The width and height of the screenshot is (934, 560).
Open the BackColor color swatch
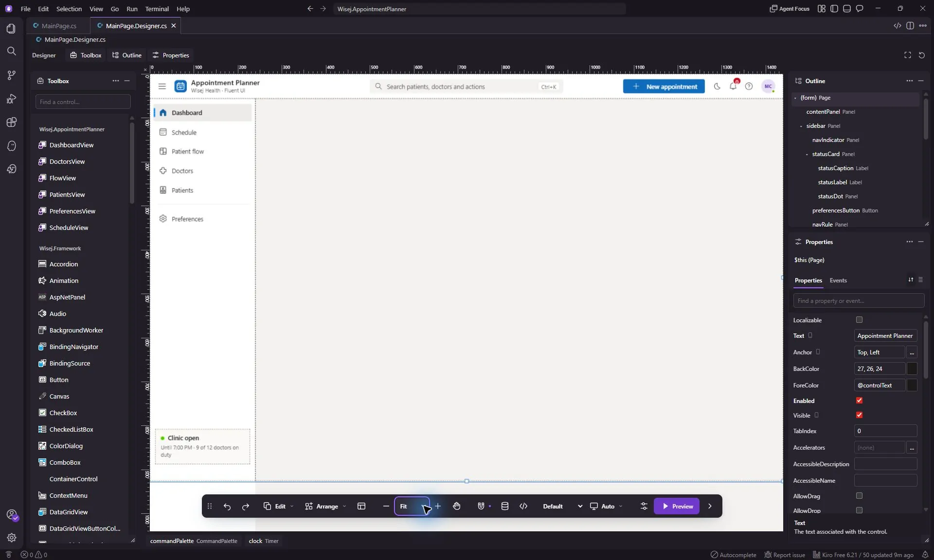912,368
